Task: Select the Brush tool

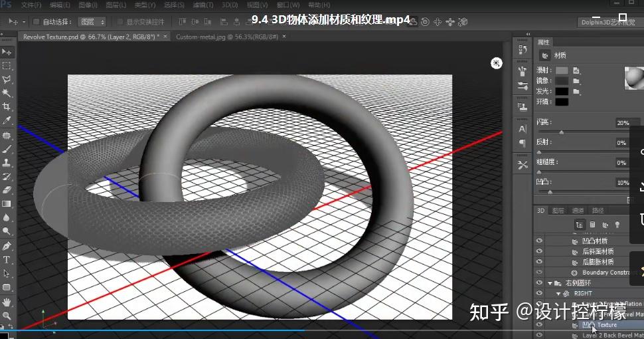Action: pos(7,150)
